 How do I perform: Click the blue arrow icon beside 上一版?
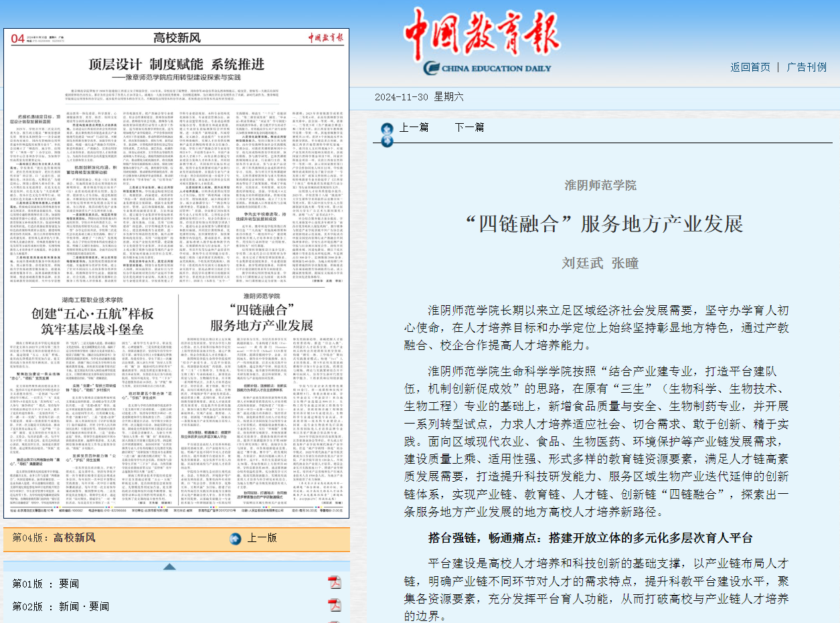pos(235,538)
